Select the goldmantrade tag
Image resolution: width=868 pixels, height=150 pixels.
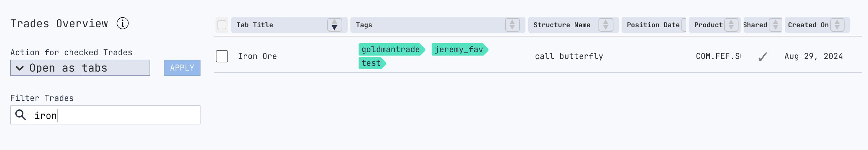(391, 50)
